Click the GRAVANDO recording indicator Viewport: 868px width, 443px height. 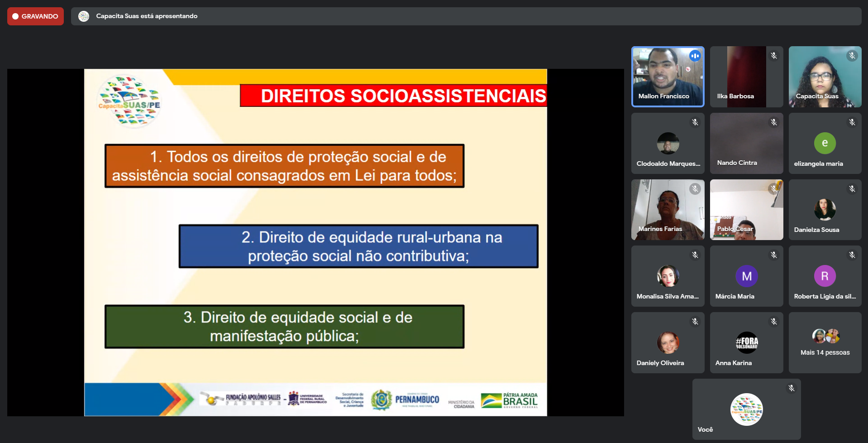pyautogui.click(x=35, y=16)
